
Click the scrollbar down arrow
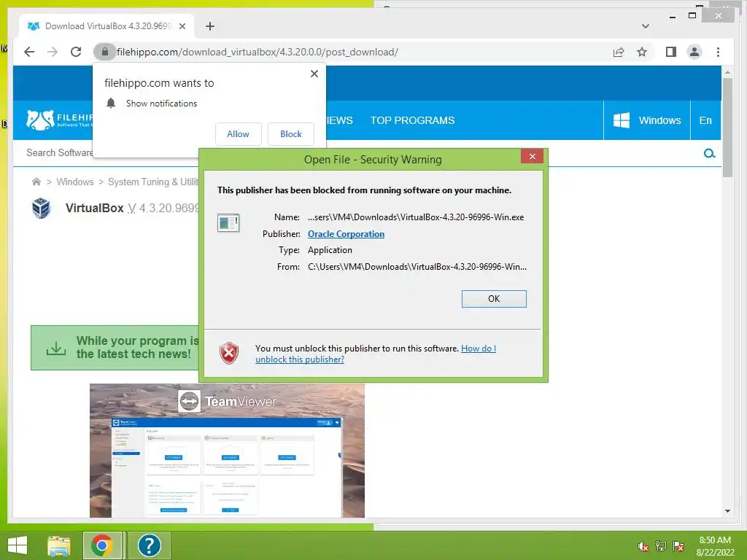click(727, 511)
